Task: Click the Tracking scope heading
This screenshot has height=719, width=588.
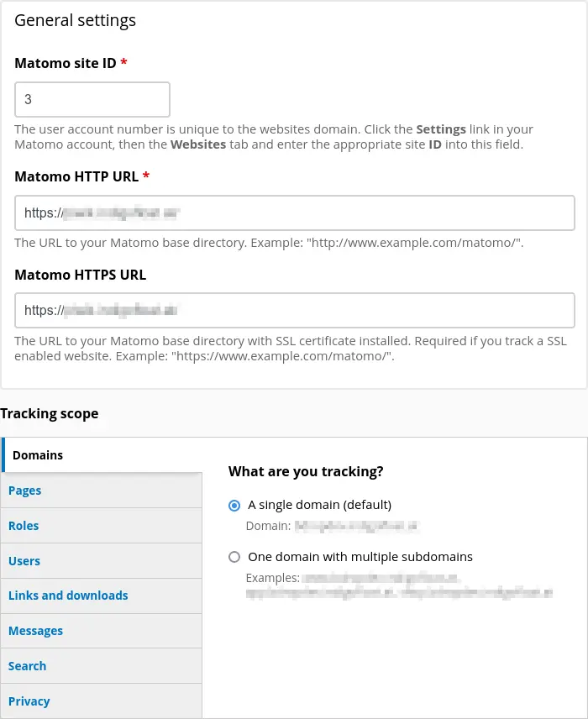Action: click(x=50, y=413)
